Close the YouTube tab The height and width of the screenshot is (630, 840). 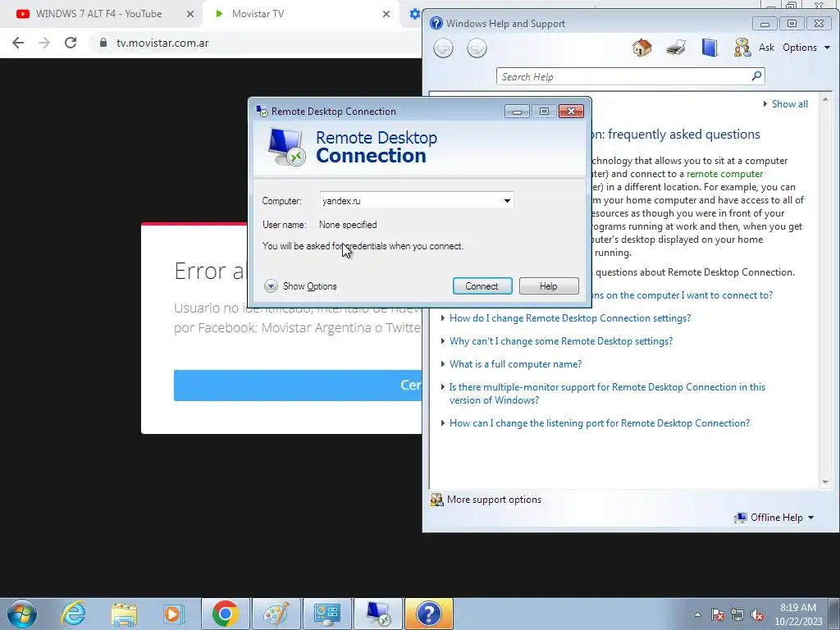click(x=190, y=14)
